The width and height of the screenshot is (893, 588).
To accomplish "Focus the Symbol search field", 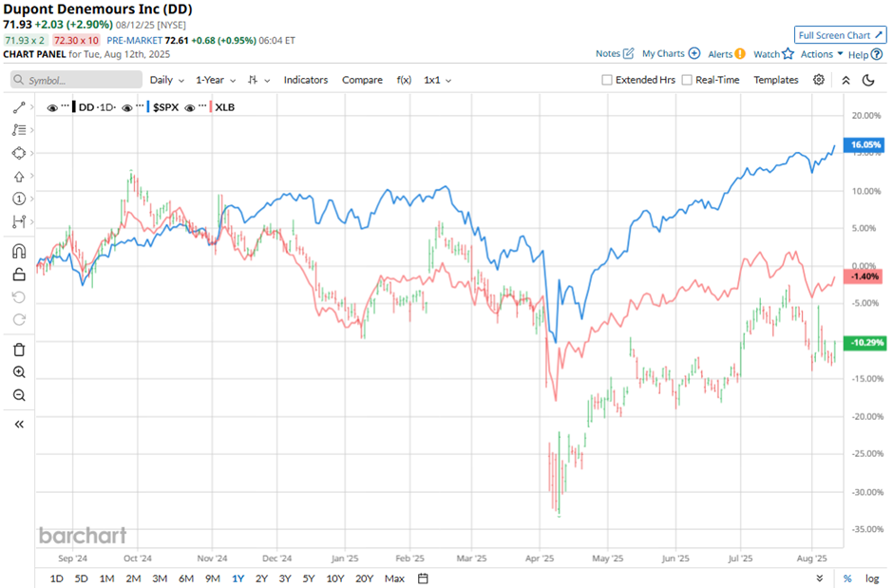I will point(76,80).
